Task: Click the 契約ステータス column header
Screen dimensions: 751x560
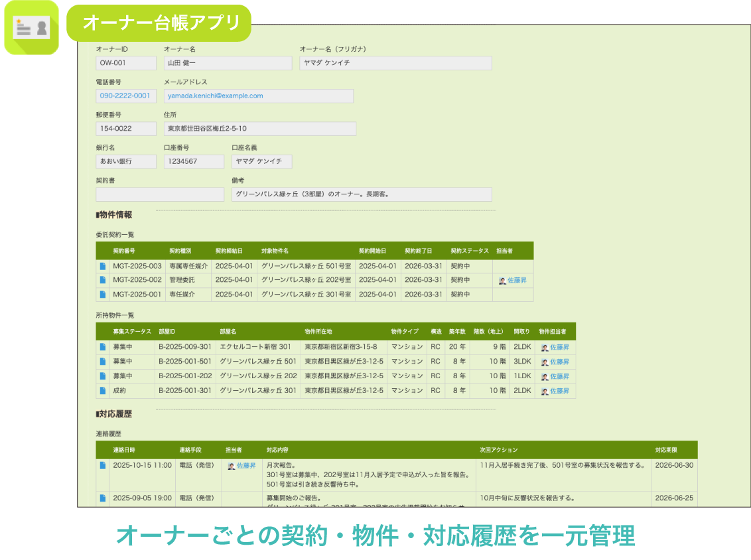Action: click(470, 251)
